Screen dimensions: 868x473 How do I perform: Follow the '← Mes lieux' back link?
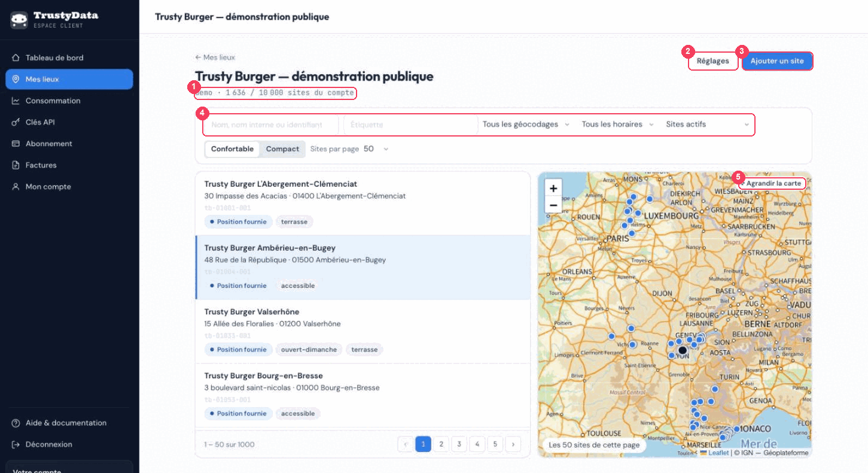pyautogui.click(x=215, y=57)
